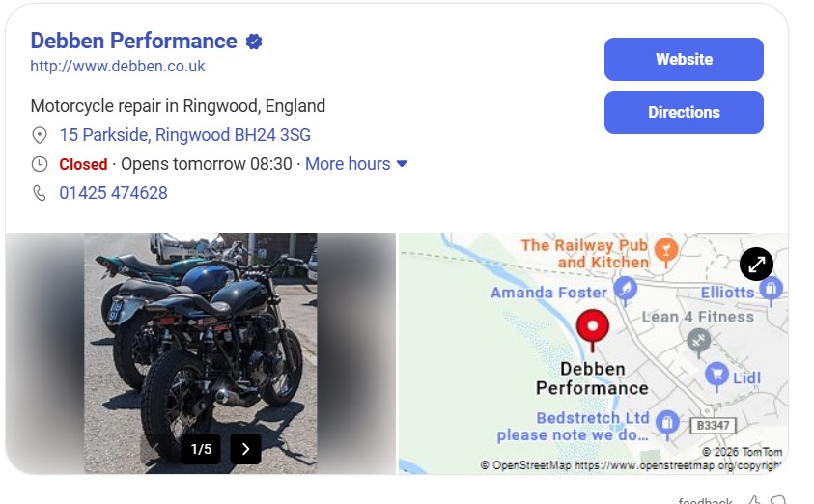Expand the More hours dropdown

(356, 164)
